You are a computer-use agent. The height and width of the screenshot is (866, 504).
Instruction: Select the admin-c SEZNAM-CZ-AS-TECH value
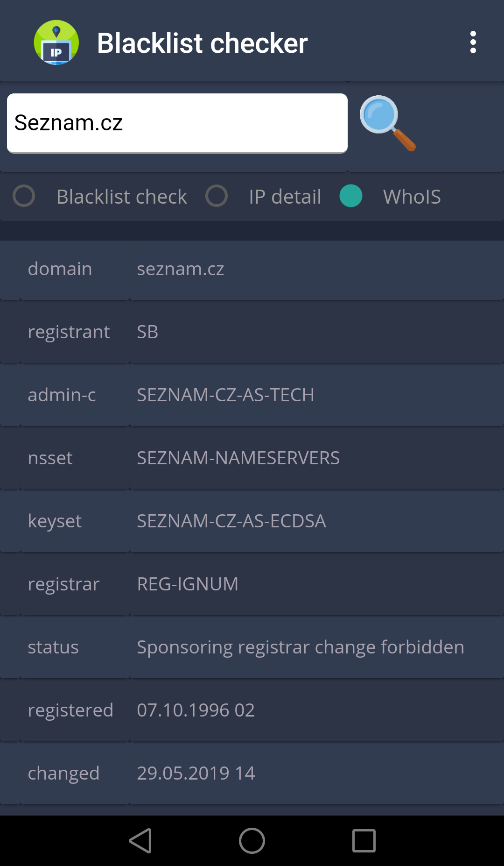[x=225, y=395]
